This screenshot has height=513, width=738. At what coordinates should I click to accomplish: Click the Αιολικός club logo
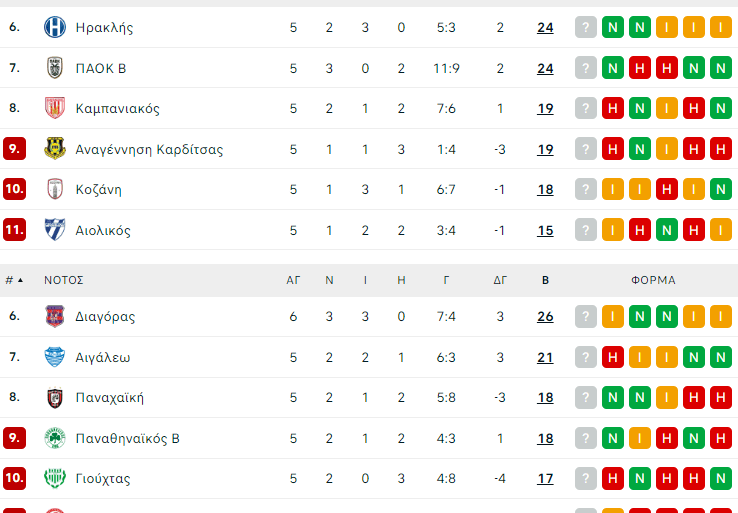pyautogui.click(x=54, y=230)
